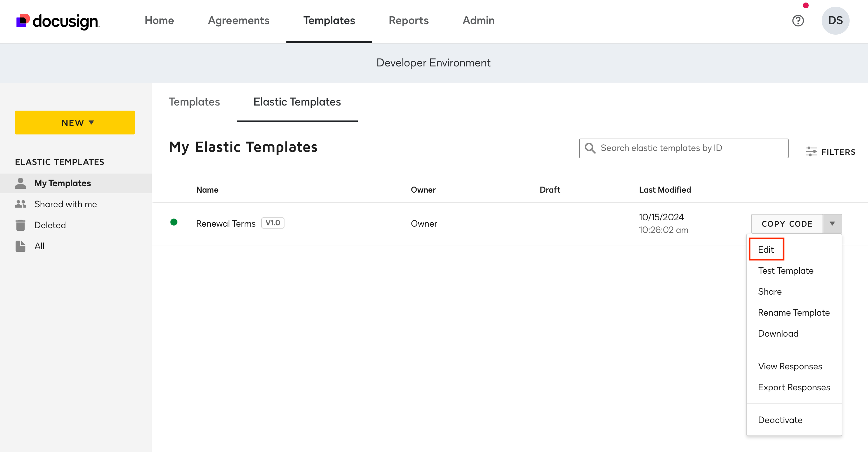Select Deactivate in the menu
The height and width of the screenshot is (452, 868).
[x=780, y=420]
